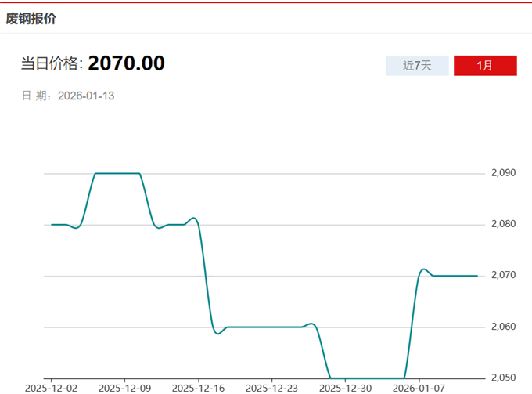The height and width of the screenshot is (394, 532).
Task: Select the 2025-12-09 x-axis label
Action: point(125,388)
